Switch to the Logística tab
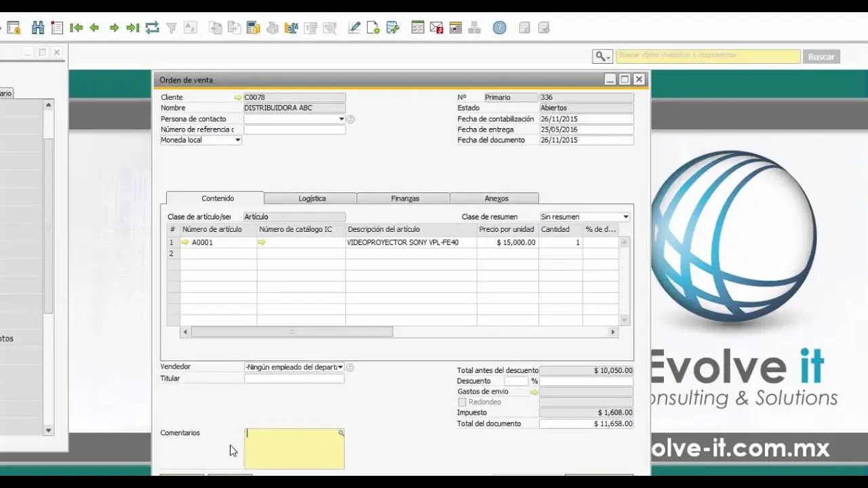Viewport: 868px width, 488px height. coord(311,198)
